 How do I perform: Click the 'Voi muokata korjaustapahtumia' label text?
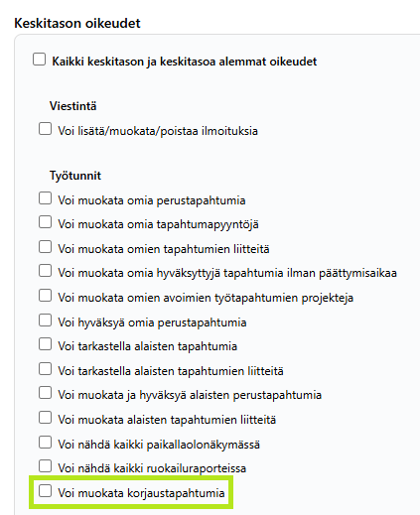point(141,493)
